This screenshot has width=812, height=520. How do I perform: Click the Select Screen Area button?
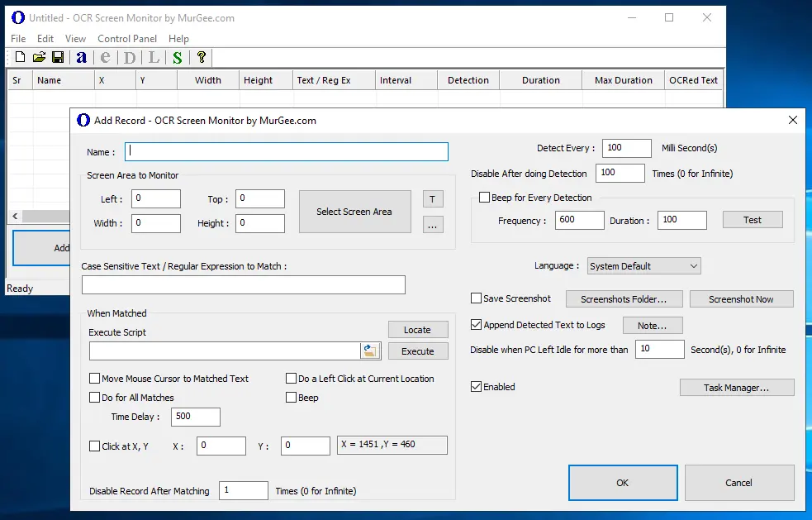click(354, 212)
